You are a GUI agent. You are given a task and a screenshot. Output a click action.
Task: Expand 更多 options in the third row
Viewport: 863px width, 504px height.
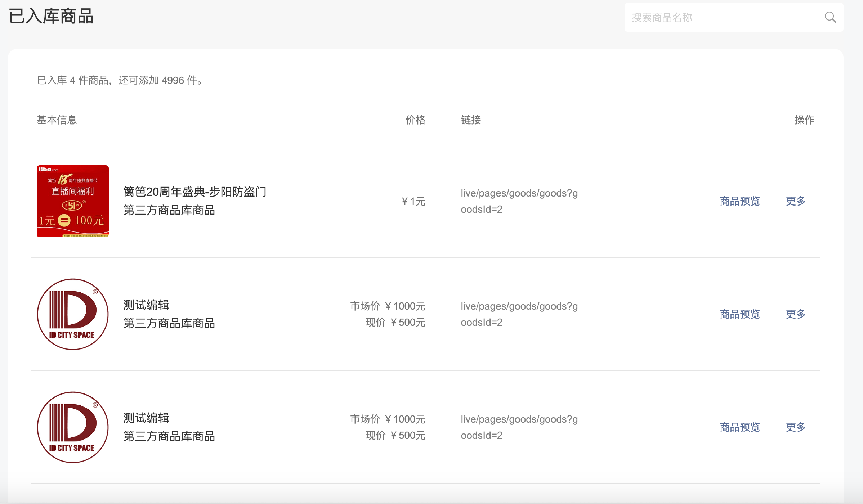pos(796,427)
